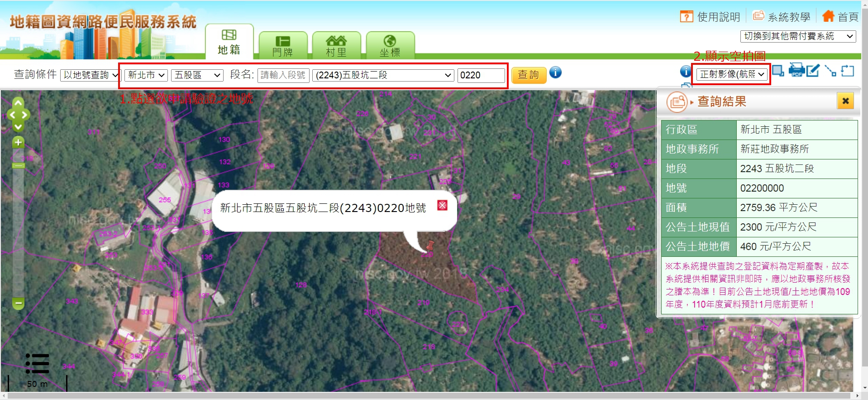Click the map zoom in plus button
This screenshot has height=400, width=868.
pyautogui.click(x=18, y=143)
